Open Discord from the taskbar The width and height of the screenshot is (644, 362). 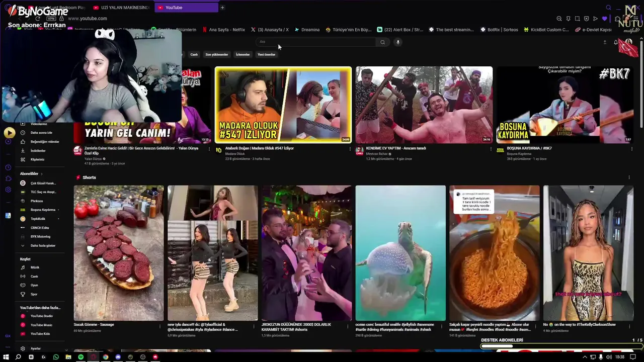pos(118,357)
